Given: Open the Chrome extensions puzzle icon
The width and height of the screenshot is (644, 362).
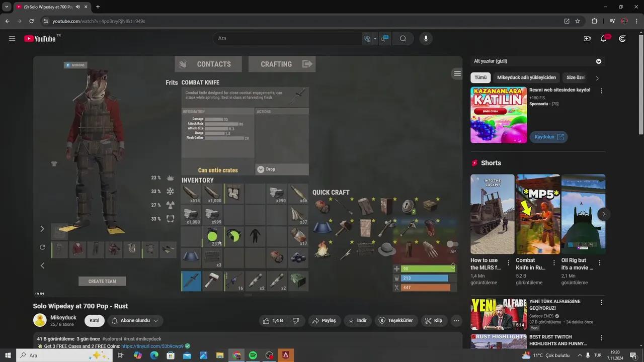Looking at the screenshot, I should click(595, 21).
